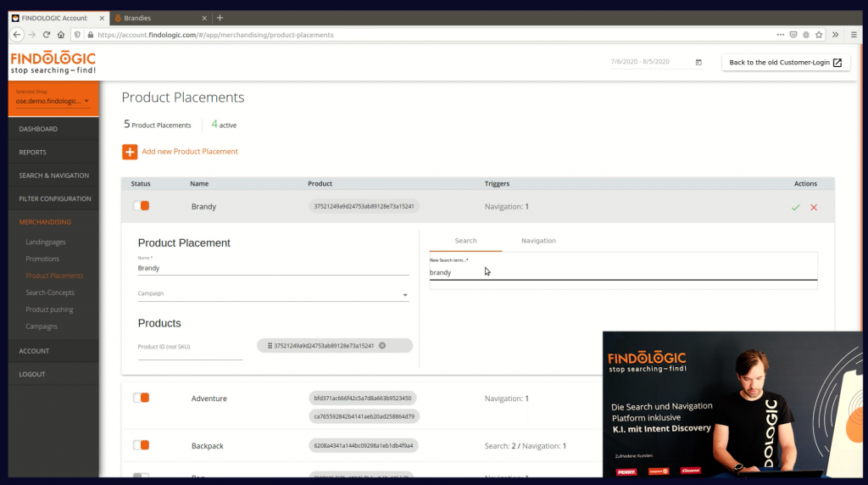Image resolution: width=868 pixels, height=485 pixels.
Task: Toggle the Backpack placement status switch
Action: point(142,445)
